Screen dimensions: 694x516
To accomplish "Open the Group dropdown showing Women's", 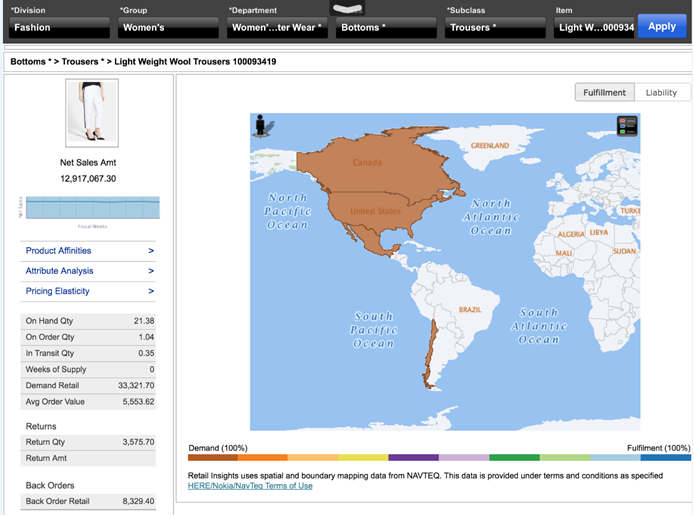I will coord(169,27).
